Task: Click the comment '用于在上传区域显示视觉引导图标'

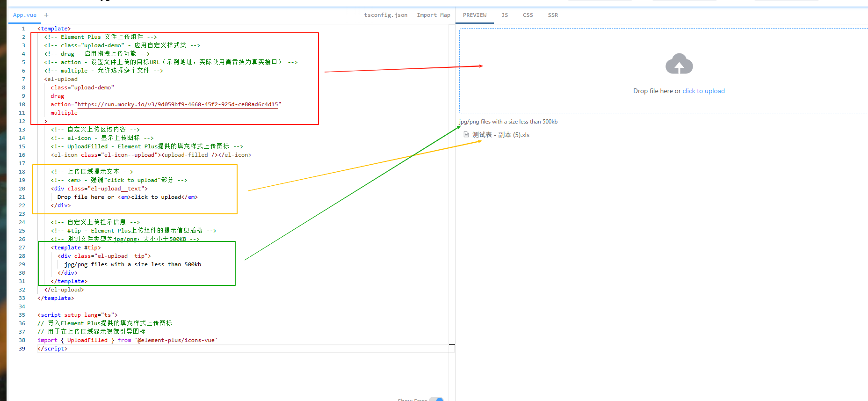Action: (92, 332)
